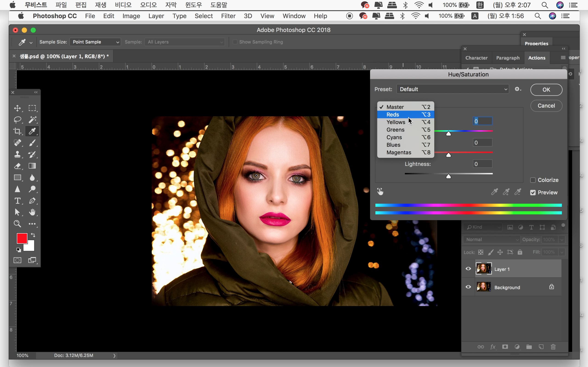
Task: Select the Crop tool
Action: [17, 131]
